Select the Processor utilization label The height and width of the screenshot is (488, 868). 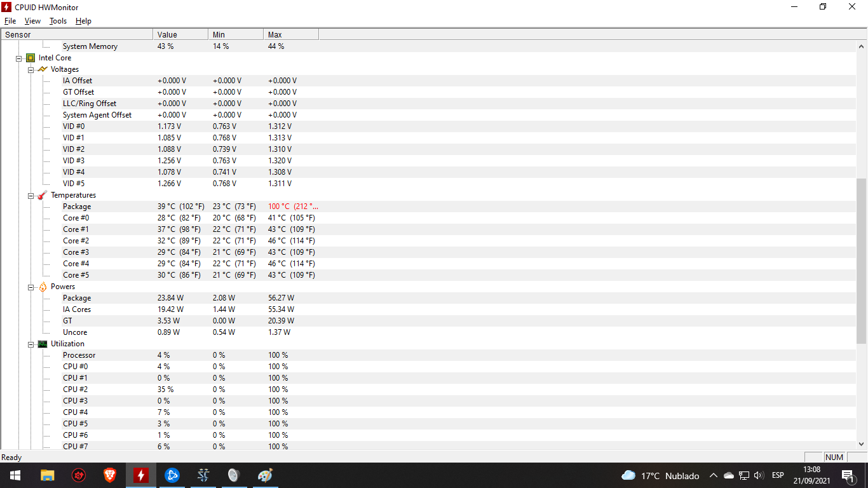(79, 355)
